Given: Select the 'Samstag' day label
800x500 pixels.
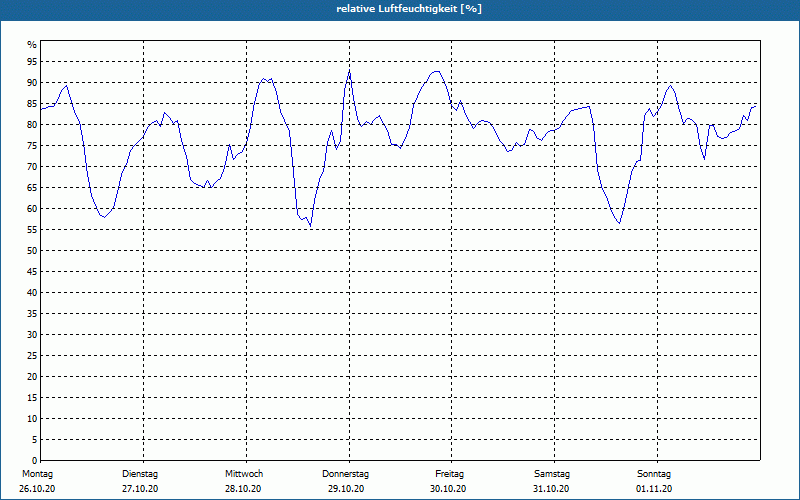Looking at the screenshot, I should [x=552, y=474].
